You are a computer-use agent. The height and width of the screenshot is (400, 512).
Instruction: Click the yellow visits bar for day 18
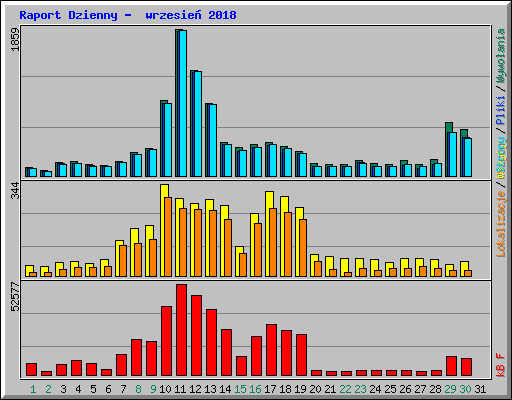pyautogui.click(x=283, y=237)
